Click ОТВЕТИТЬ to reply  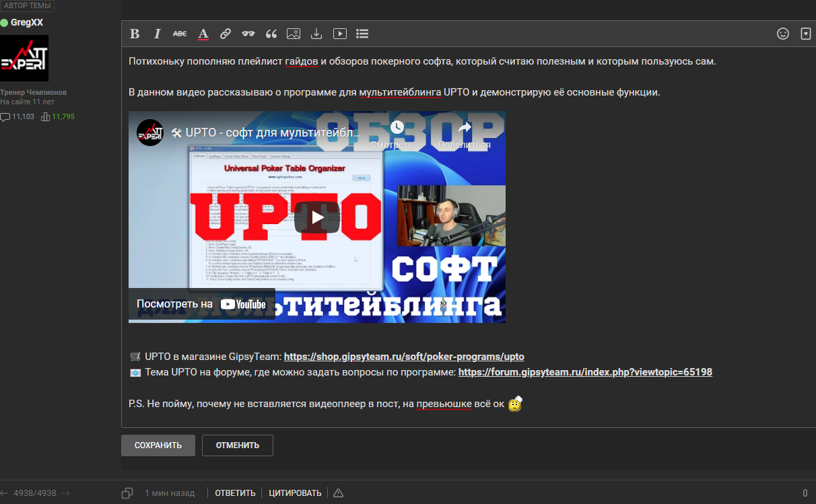[235, 493]
